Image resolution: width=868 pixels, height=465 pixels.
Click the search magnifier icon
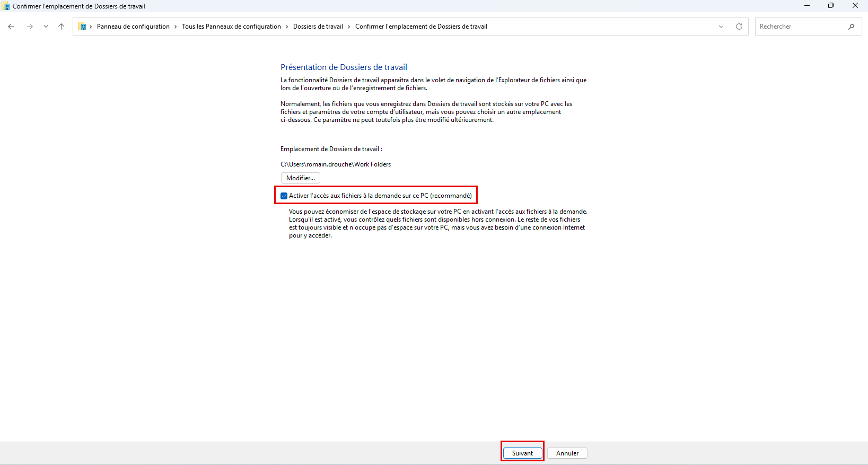(851, 27)
